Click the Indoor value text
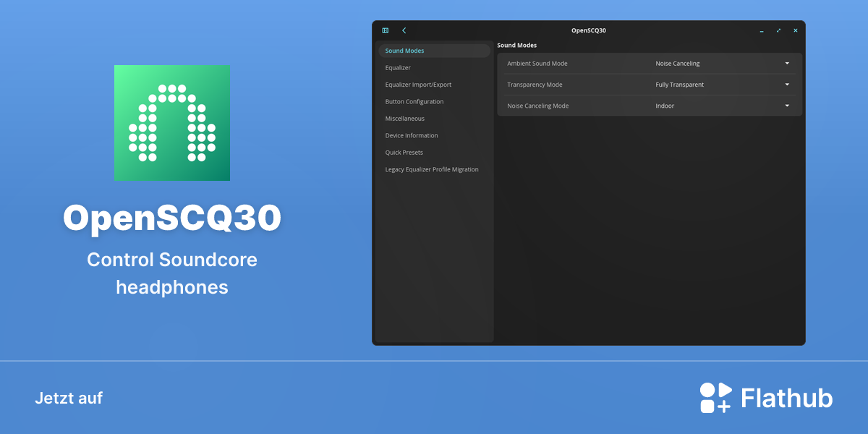The width and height of the screenshot is (868, 434). (665, 106)
